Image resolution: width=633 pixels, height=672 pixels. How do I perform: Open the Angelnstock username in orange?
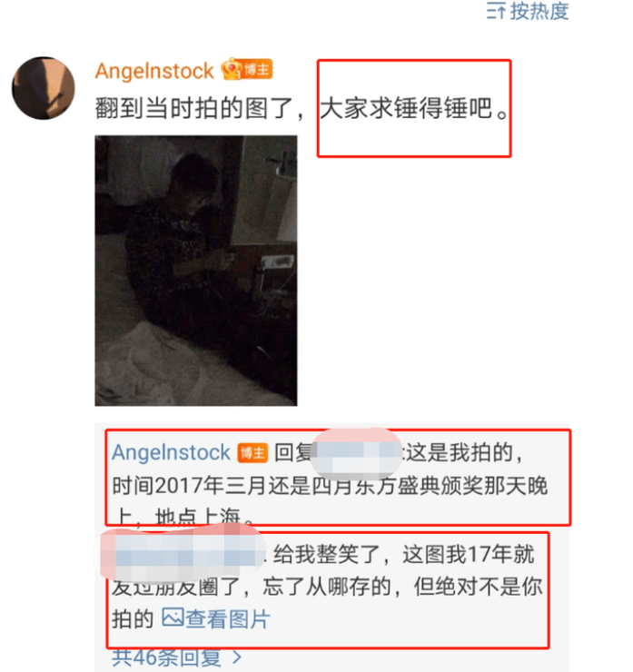click(x=154, y=71)
